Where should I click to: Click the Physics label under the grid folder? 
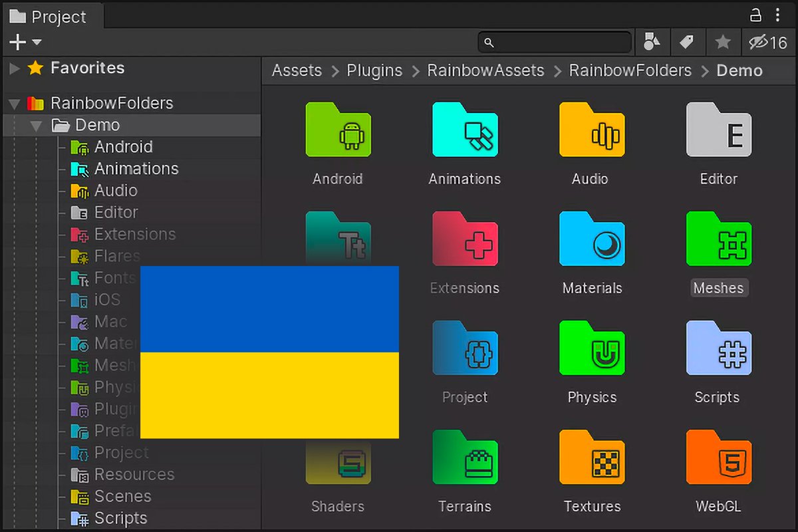[592, 397]
